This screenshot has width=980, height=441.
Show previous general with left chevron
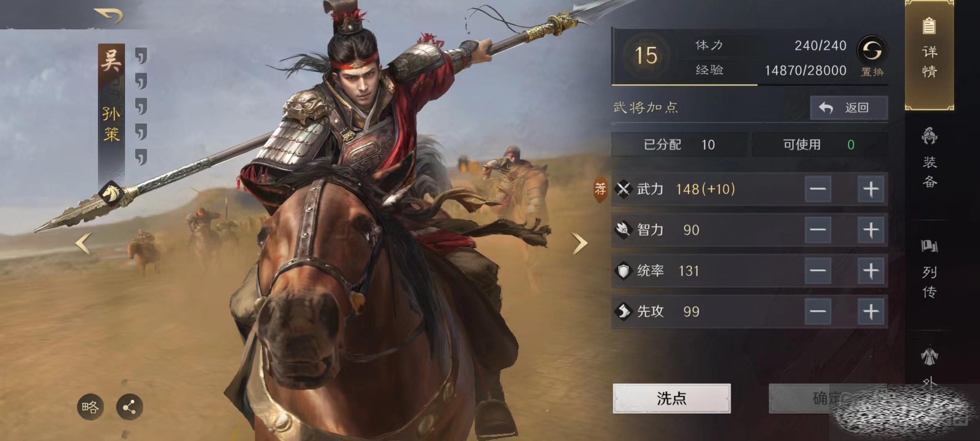[x=84, y=244]
